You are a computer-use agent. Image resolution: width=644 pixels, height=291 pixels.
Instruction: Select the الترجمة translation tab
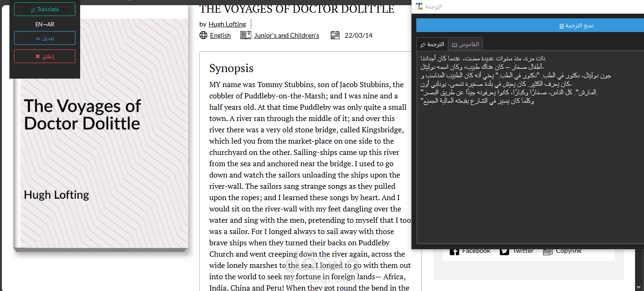point(431,44)
